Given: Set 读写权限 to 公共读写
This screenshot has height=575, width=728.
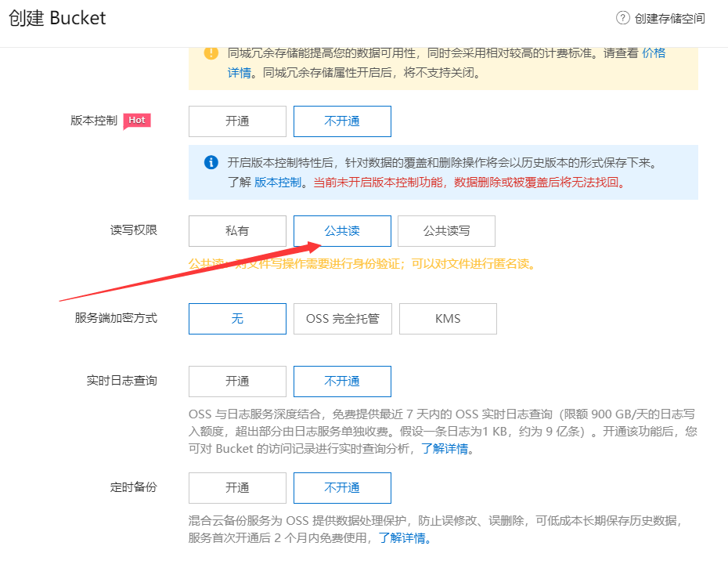Looking at the screenshot, I should (447, 231).
